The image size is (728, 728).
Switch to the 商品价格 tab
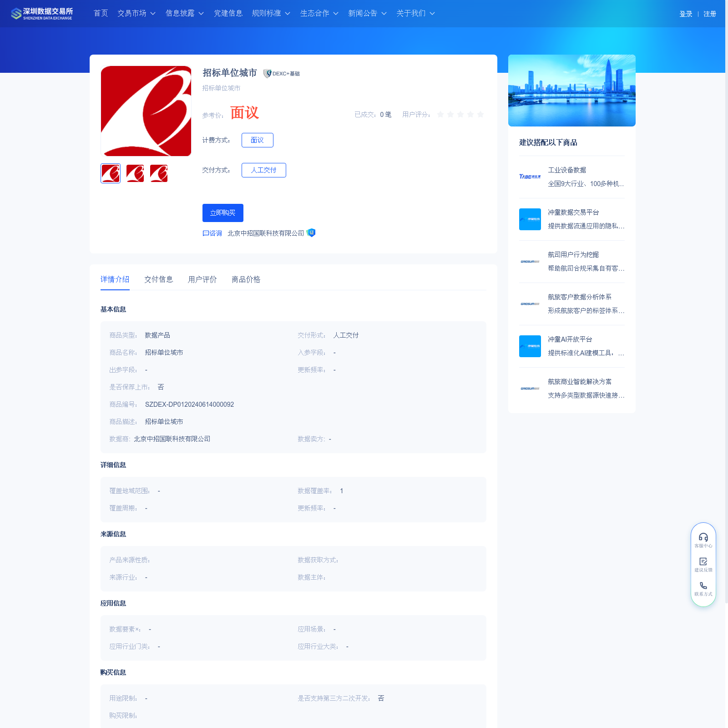click(x=246, y=279)
